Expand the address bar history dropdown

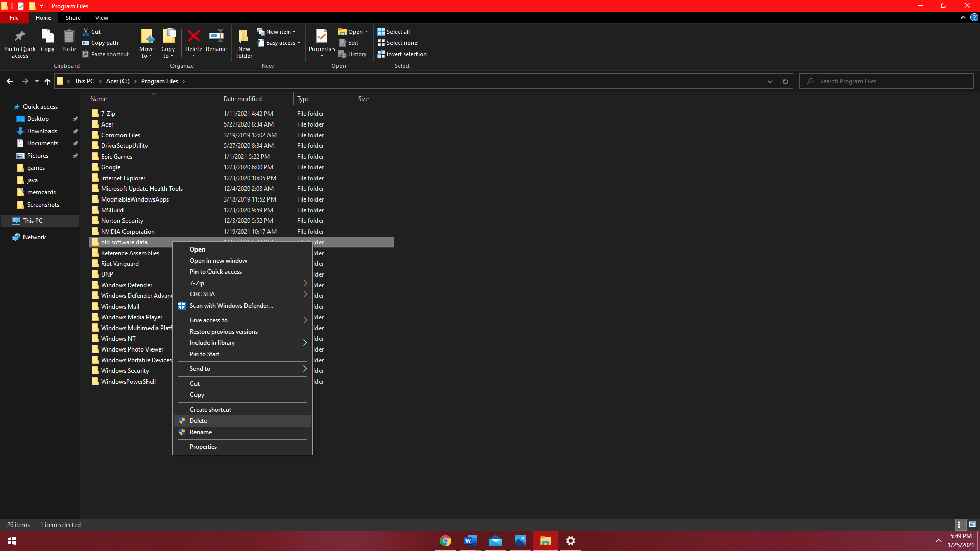pyautogui.click(x=770, y=81)
